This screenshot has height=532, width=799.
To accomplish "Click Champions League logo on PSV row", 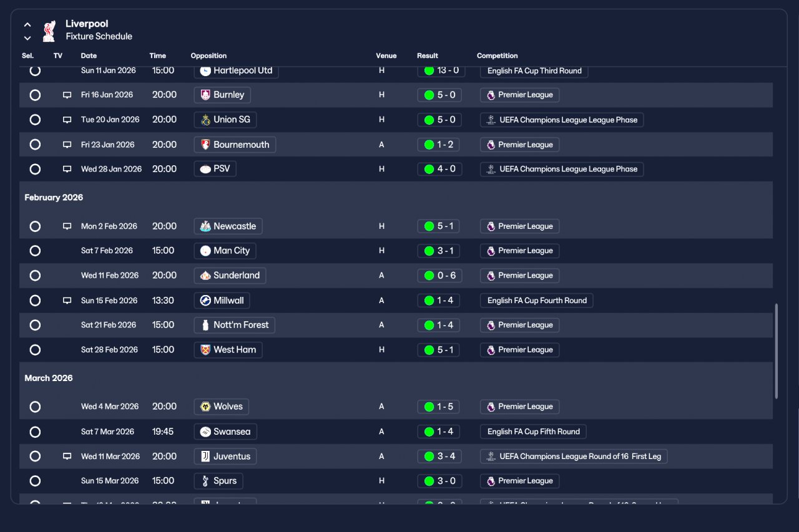I will tap(491, 169).
